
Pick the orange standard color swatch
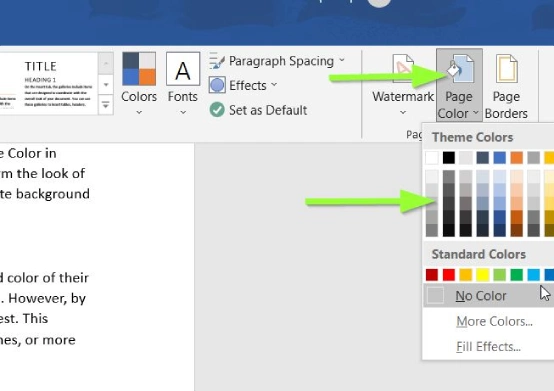pos(466,274)
